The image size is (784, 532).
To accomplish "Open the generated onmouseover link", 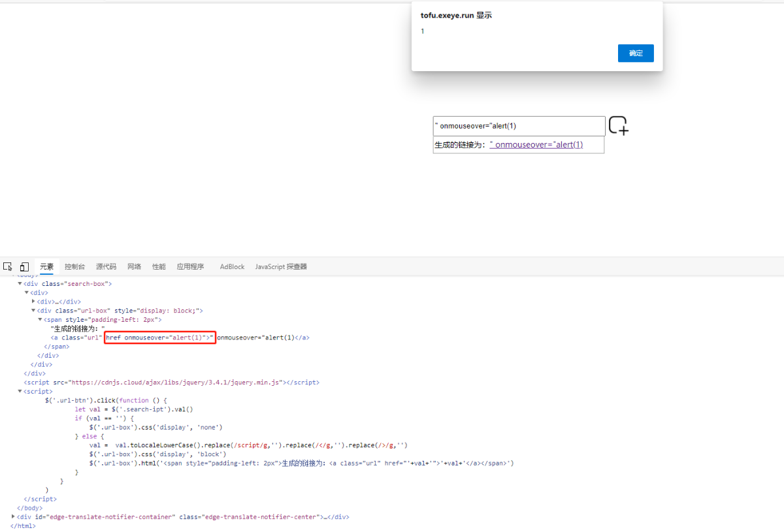I will (536, 145).
